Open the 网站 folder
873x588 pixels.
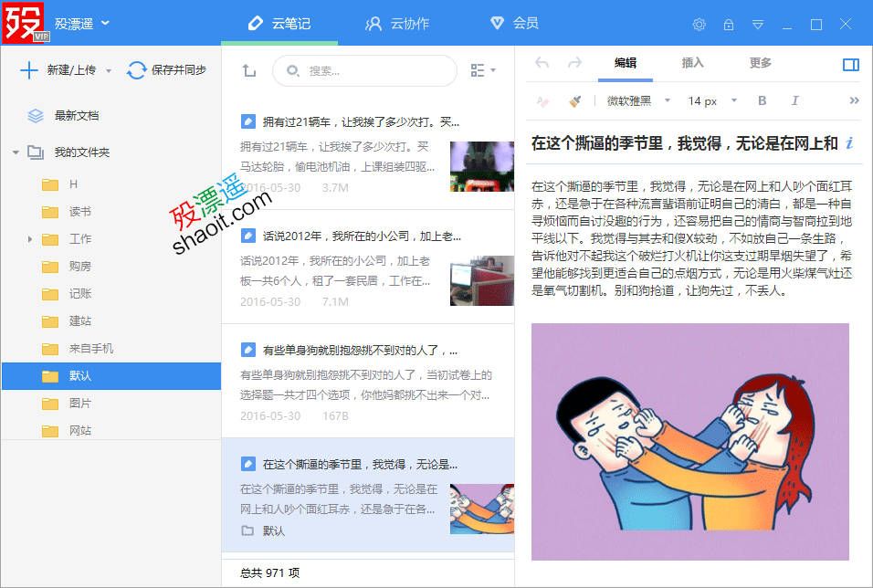pos(79,430)
